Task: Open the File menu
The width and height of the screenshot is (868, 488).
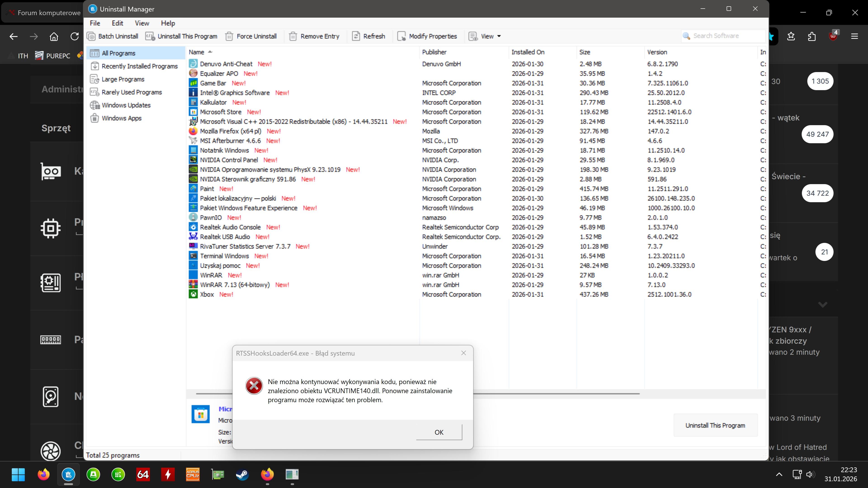Action: tap(95, 23)
